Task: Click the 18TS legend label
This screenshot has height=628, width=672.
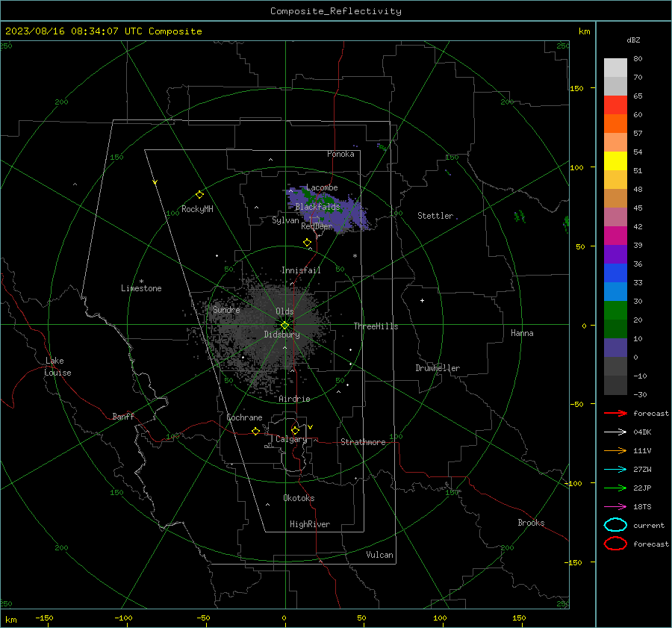Action: click(x=642, y=507)
